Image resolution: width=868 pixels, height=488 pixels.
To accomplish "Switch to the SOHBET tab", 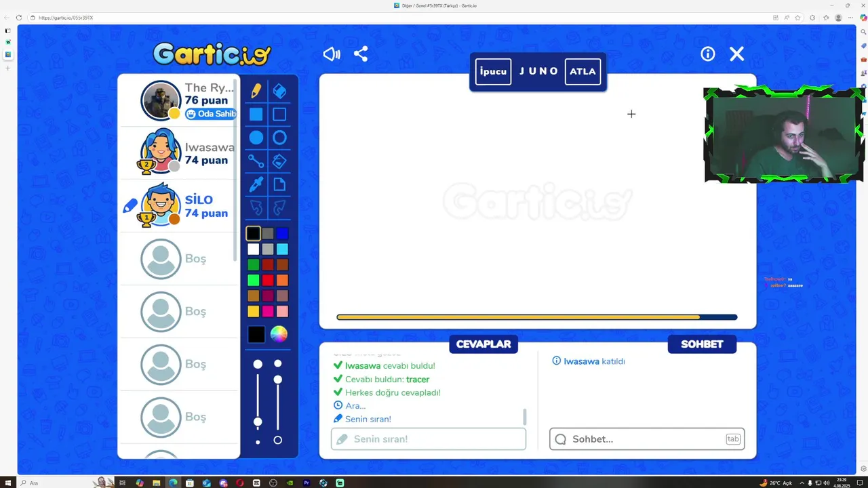I will tap(702, 344).
